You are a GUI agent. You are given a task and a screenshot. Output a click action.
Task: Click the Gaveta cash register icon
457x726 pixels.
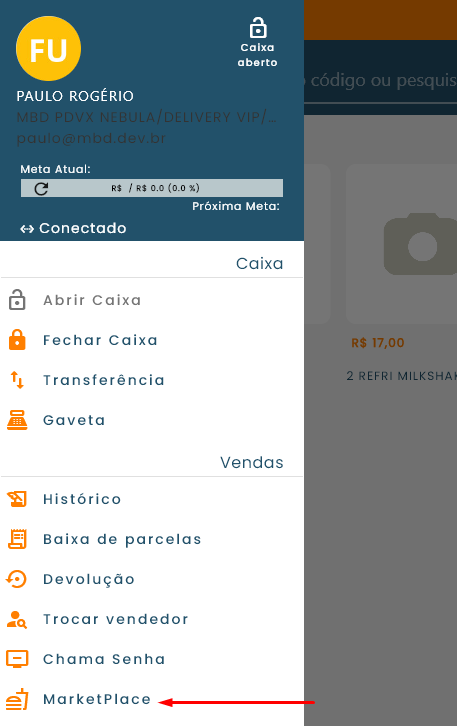click(x=17, y=420)
